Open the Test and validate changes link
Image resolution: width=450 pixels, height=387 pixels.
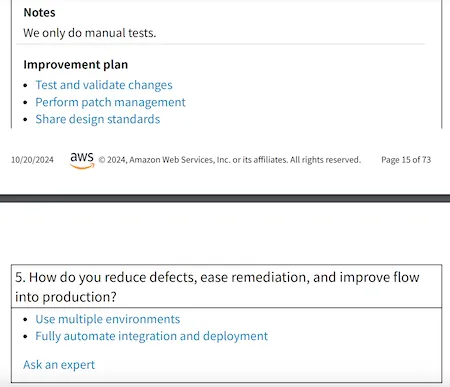(104, 85)
